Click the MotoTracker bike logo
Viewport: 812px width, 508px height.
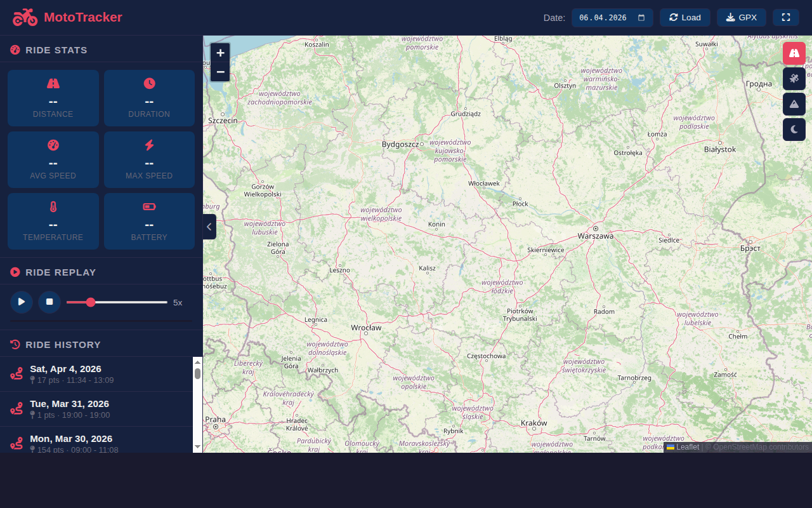25,17
